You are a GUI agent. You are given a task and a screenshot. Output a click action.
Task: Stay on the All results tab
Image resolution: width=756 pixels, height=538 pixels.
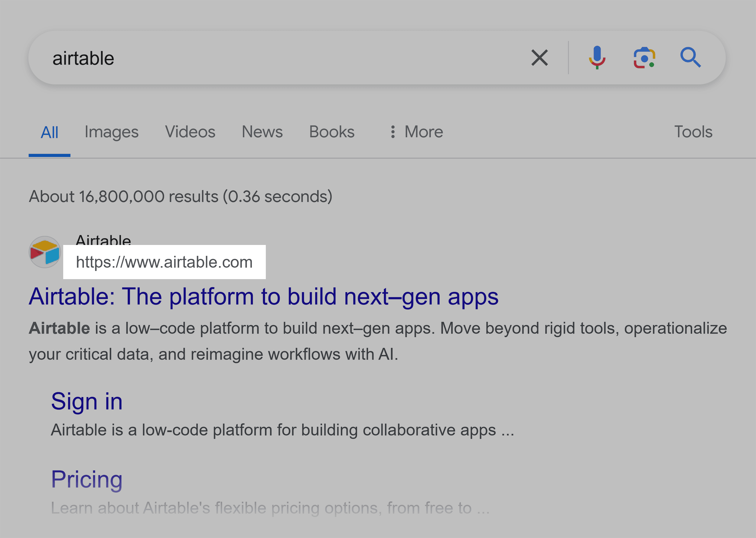tap(49, 132)
